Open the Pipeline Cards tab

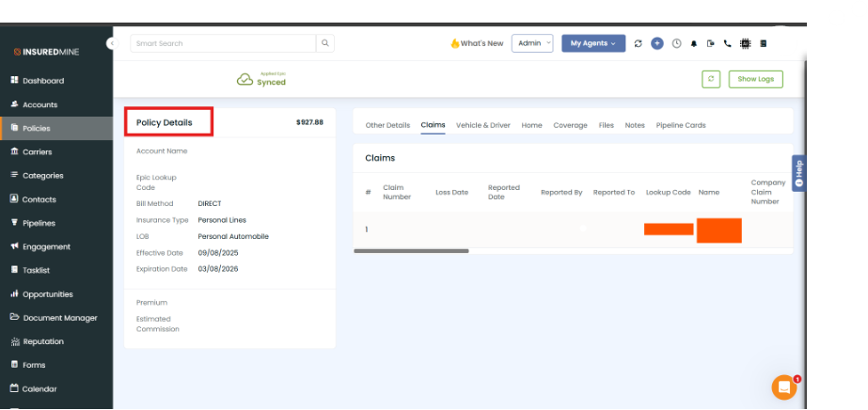click(681, 125)
